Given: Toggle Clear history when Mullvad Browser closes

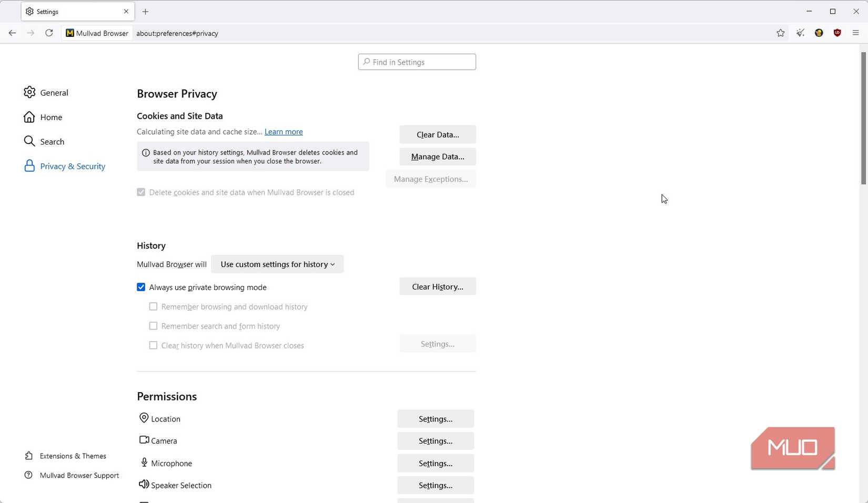Looking at the screenshot, I should click(153, 345).
